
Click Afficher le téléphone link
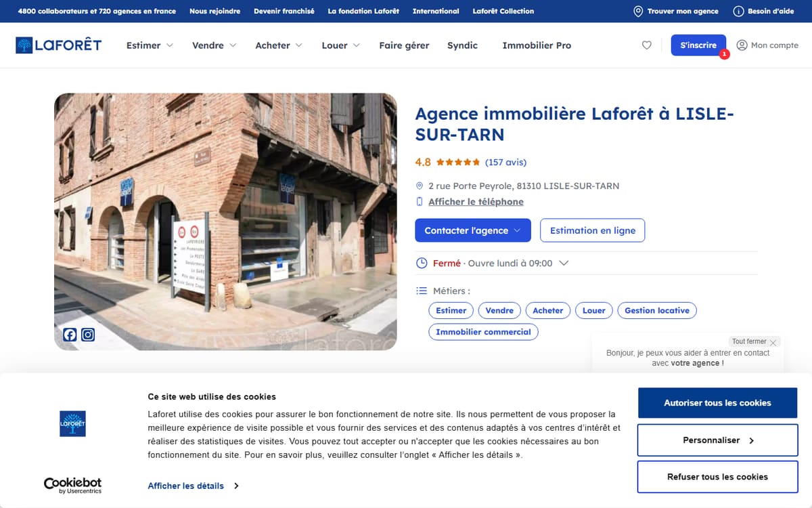point(476,202)
